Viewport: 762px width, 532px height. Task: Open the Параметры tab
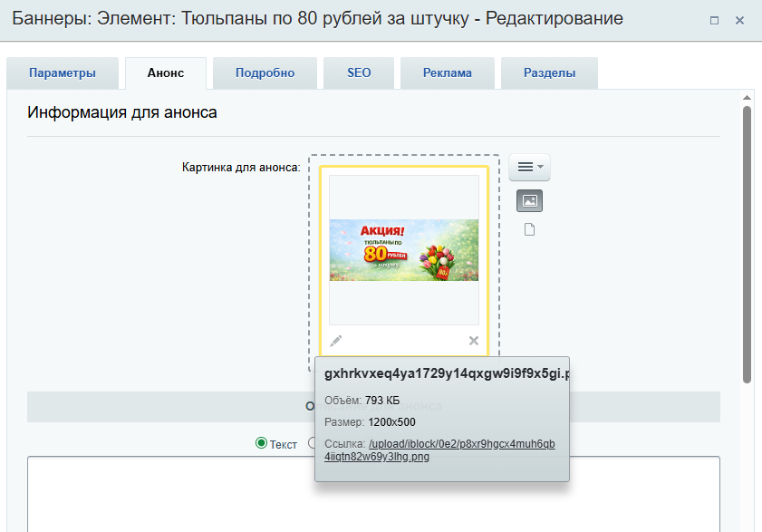pyautogui.click(x=62, y=73)
